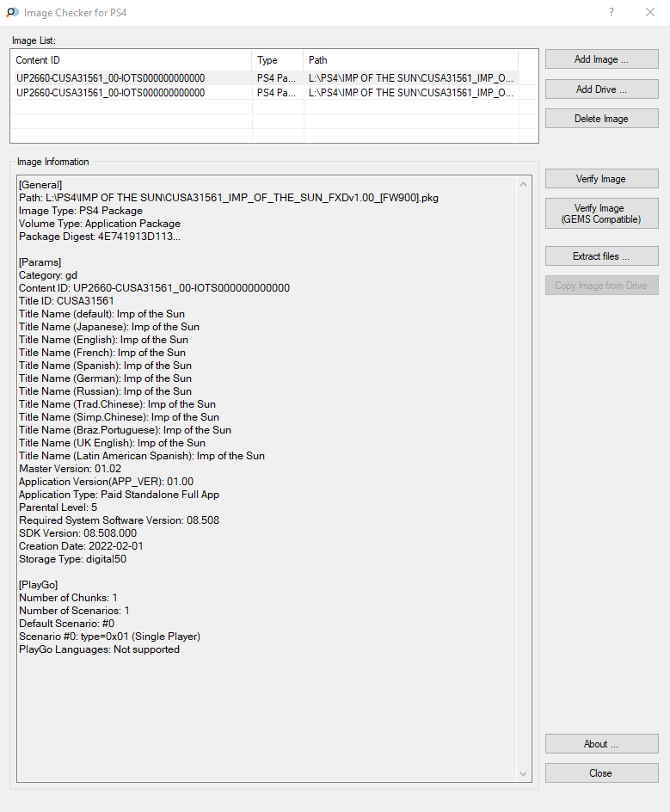Screen dimensions: 670x812
Task: Click the Storage Type: digital50 line
Action: pos(72,559)
